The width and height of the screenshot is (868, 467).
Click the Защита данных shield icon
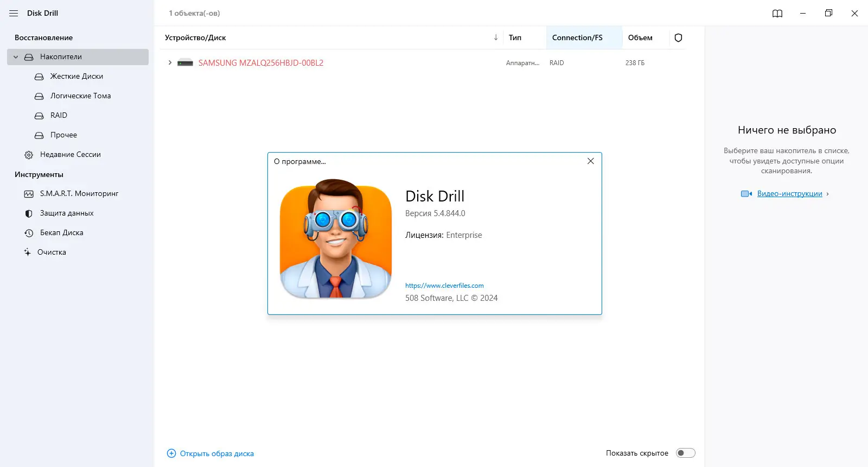29,213
